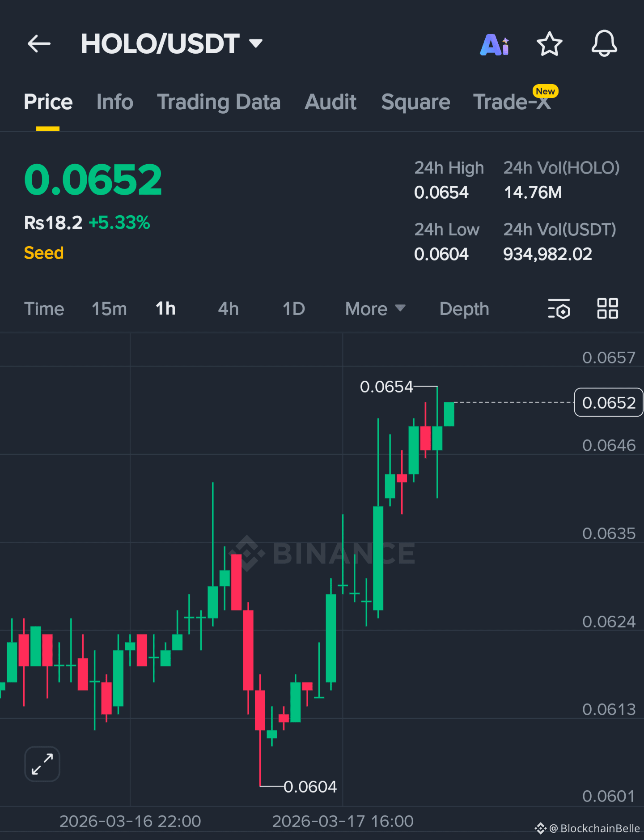Viewport: 644px width, 840px height.
Task: Tap the 24h Low 0.0604 value
Action: click(441, 254)
